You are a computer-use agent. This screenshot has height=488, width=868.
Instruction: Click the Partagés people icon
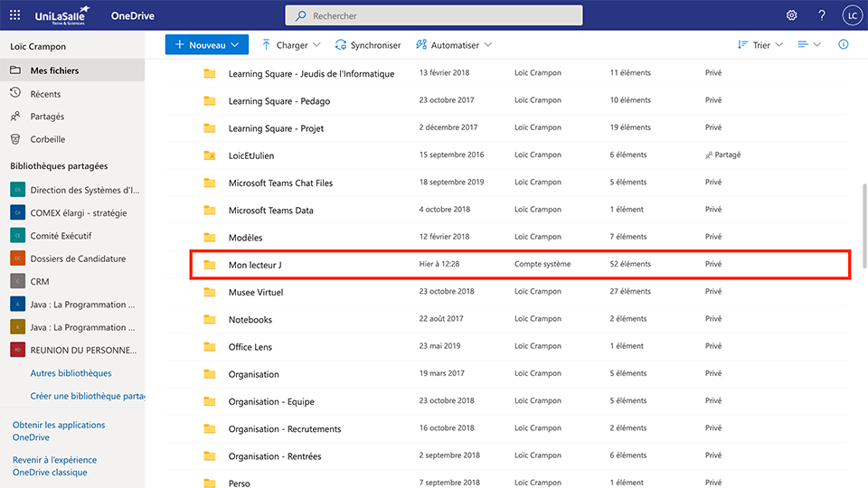pos(15,117)
